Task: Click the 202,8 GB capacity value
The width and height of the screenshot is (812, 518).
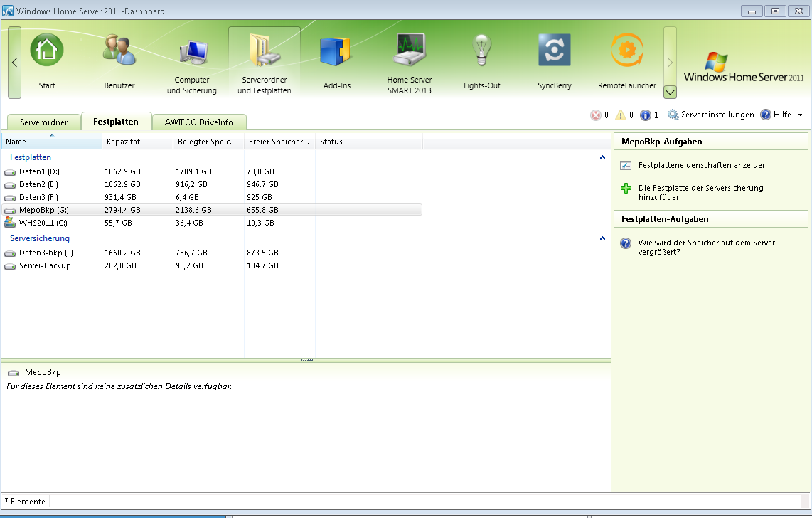Action: pos(120,265)
